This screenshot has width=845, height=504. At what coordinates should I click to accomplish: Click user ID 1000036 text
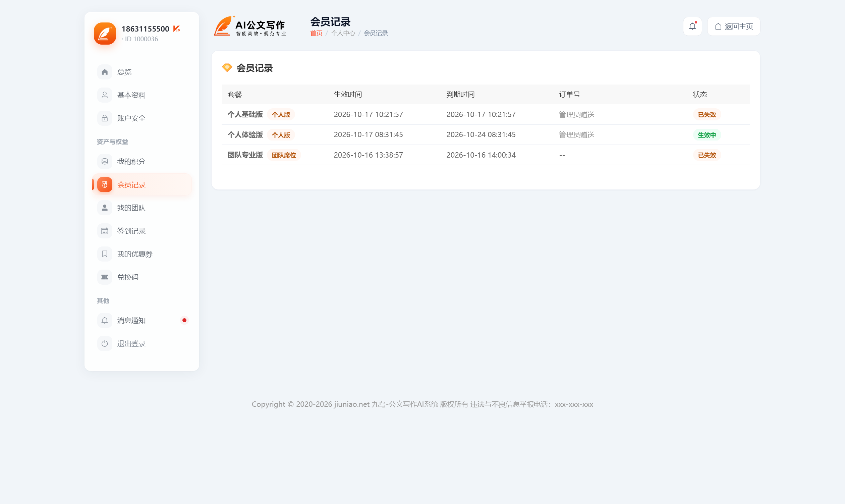coord(141,39)
